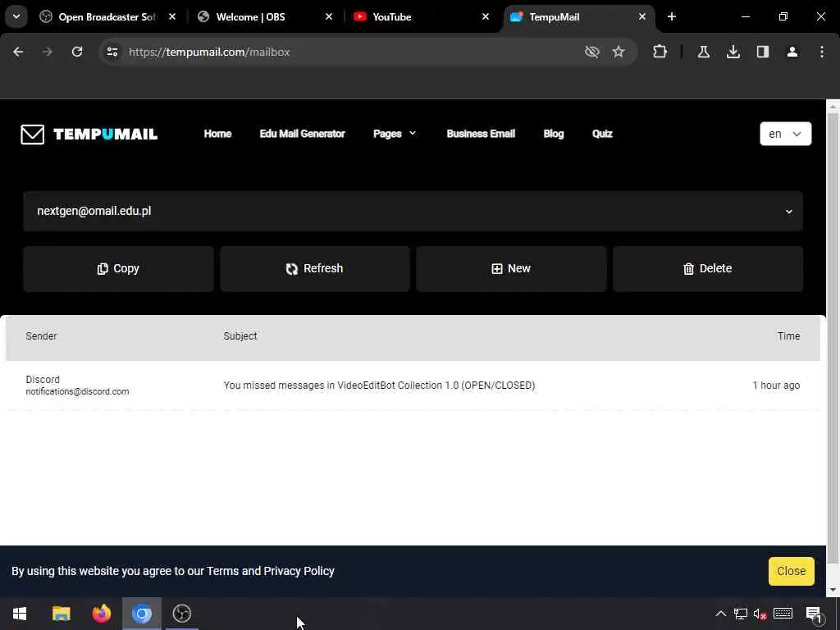Click the notifications@discord.com sender address
The height and width of the screenshot is (630, 840).
pyautogui.click(x=77, y=391)
